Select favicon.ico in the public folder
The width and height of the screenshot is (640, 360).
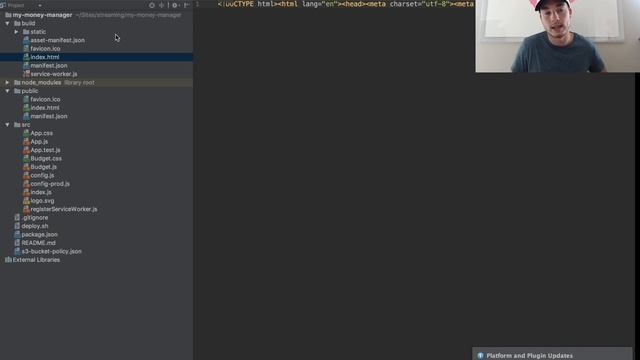(x=45, y=99)
